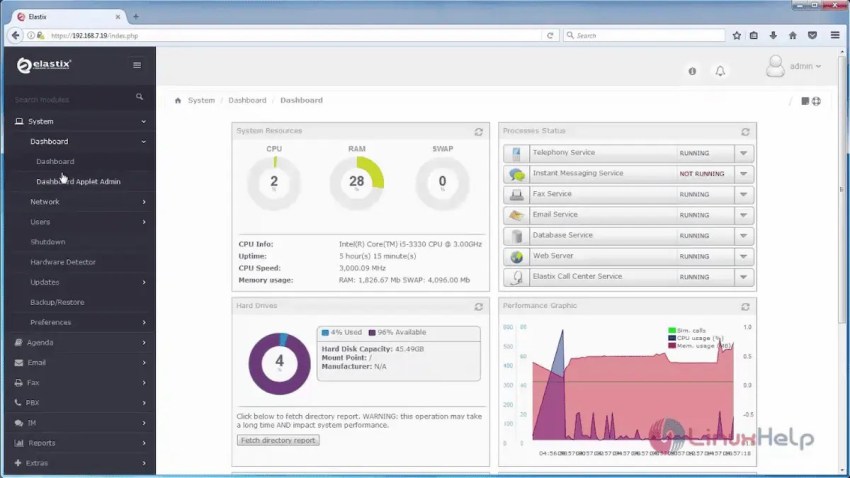Refresh the System Resources applet
Image resolution: width=850 pixels, height=478 pixels.
[x=479, y=132]
